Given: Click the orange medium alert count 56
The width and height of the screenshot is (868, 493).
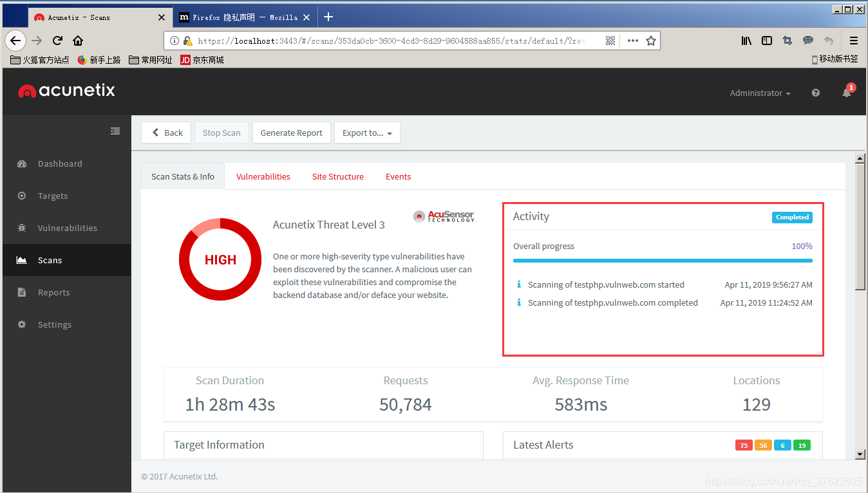Looking at the screenshot, I should (x=763, y=445).
